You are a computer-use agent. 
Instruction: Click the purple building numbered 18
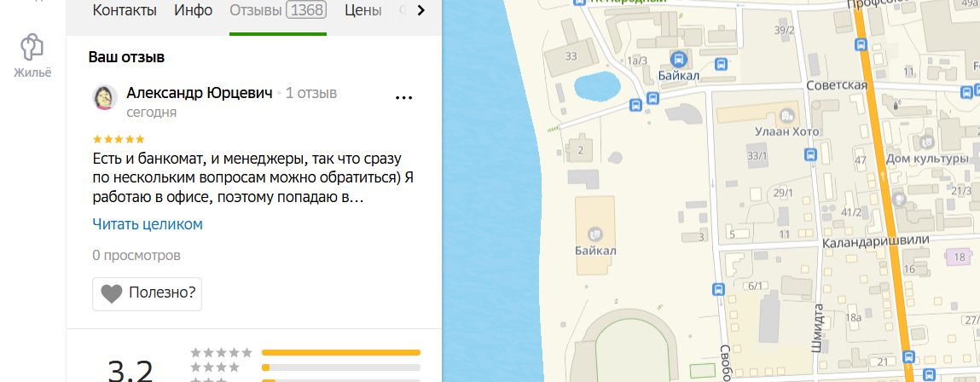tap(960, 257)
